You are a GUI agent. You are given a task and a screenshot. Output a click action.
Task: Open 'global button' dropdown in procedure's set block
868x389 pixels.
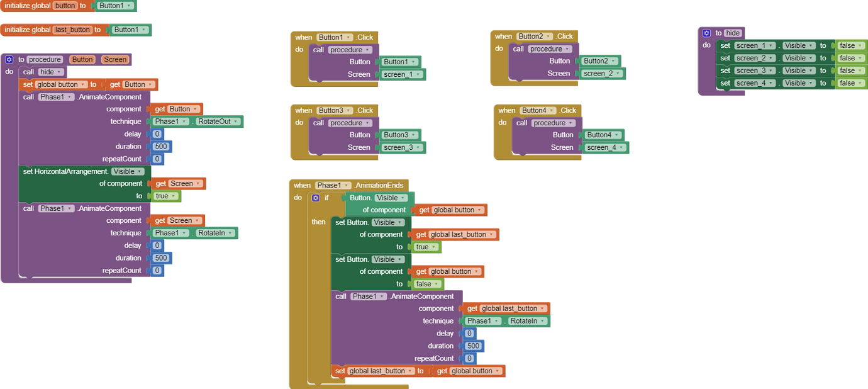[62, 84]
